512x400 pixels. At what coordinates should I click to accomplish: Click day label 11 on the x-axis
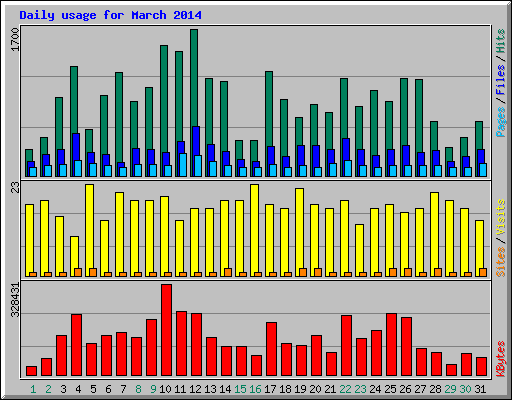tap(180, 389)
